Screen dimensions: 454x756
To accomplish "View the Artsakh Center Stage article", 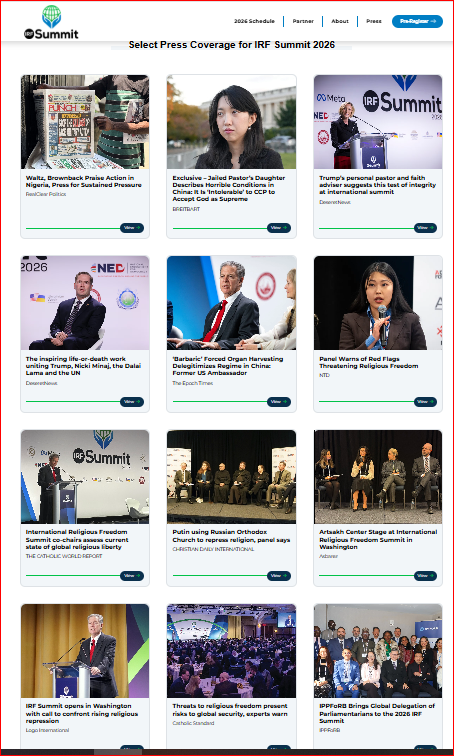I will click(x=425, y=576).
